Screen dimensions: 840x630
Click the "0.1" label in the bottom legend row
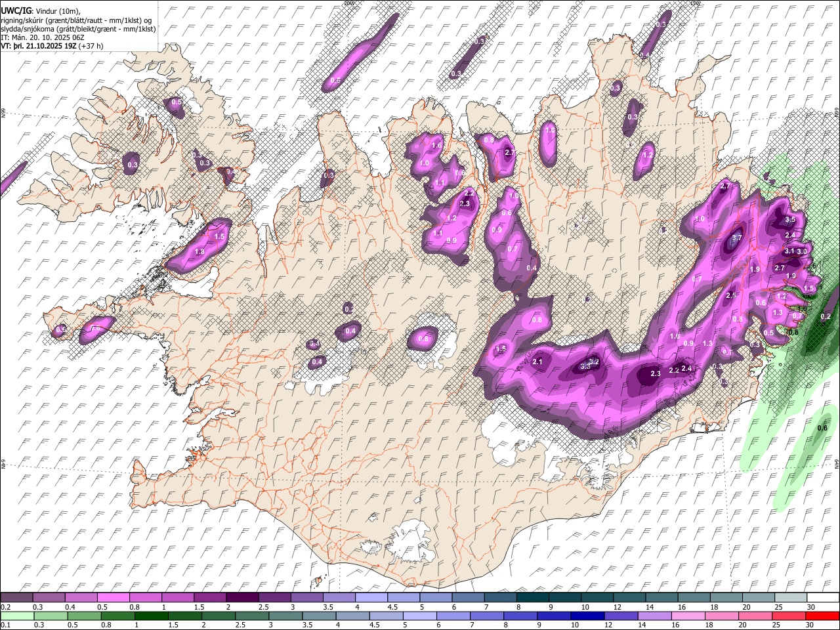[5, 625]
